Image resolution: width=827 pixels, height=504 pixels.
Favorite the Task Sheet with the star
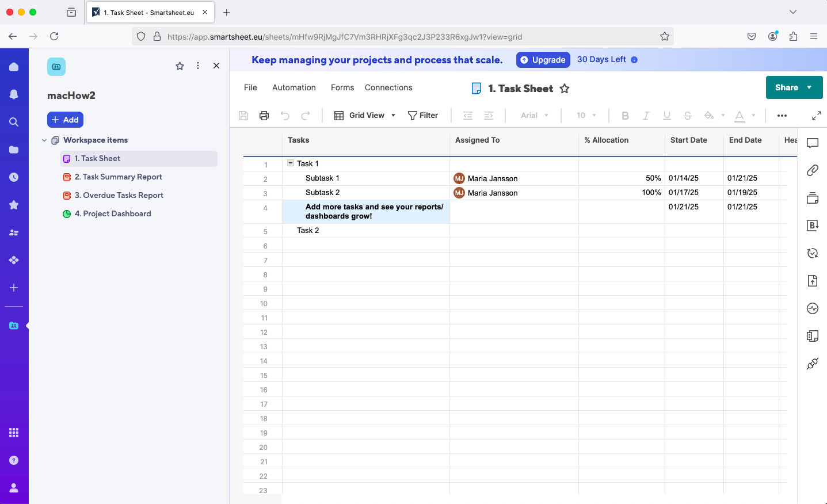pyautogui.click(x=565, y=88)
